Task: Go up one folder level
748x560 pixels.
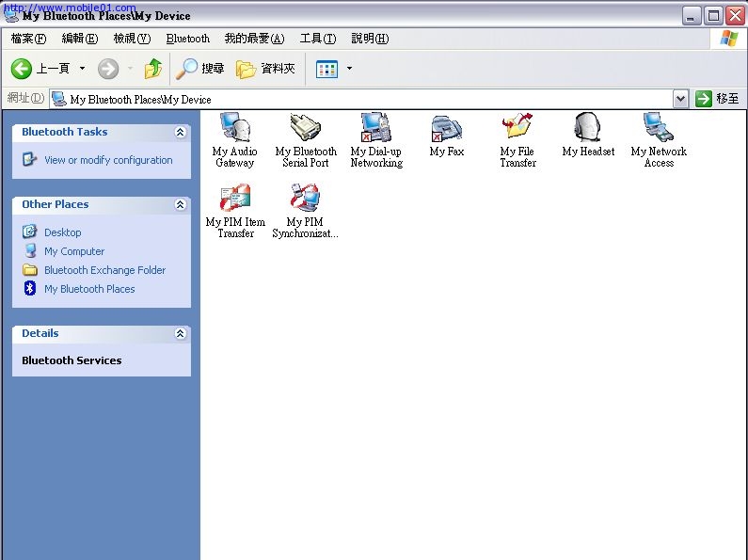Action: (x=153, y=69)
